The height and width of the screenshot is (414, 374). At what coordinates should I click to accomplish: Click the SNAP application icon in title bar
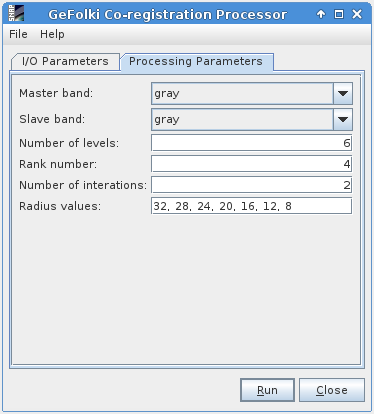click(16, 13)
